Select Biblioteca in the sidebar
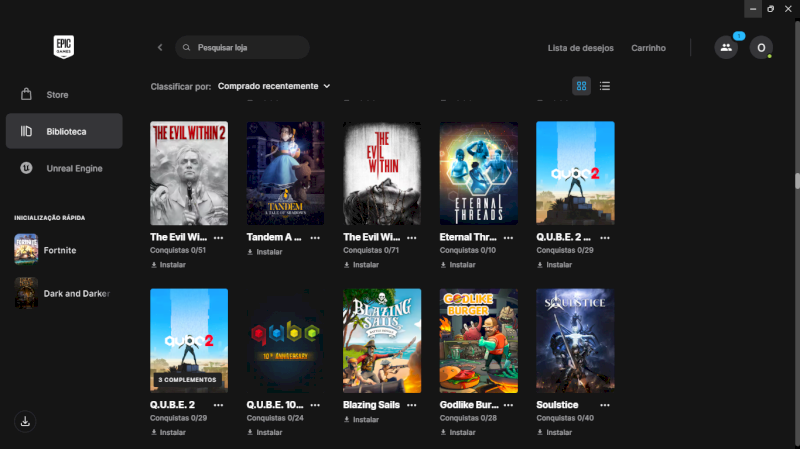The image size is (800, 449). (x=64, y=131)
